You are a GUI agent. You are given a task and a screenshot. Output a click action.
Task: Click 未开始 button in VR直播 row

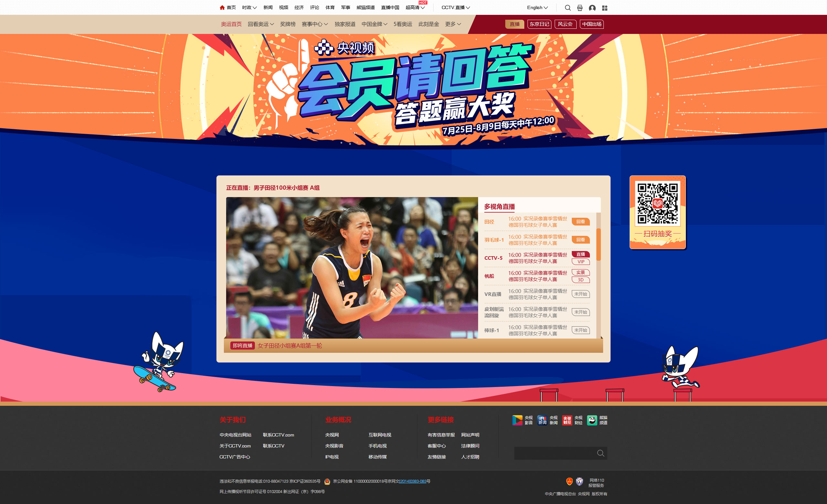[x=581, y=294]
